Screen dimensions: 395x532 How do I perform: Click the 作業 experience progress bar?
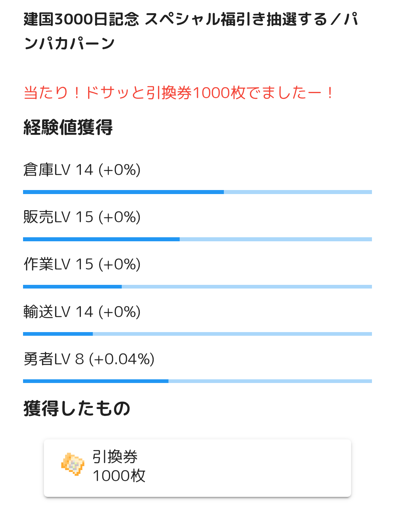point(197,287)
